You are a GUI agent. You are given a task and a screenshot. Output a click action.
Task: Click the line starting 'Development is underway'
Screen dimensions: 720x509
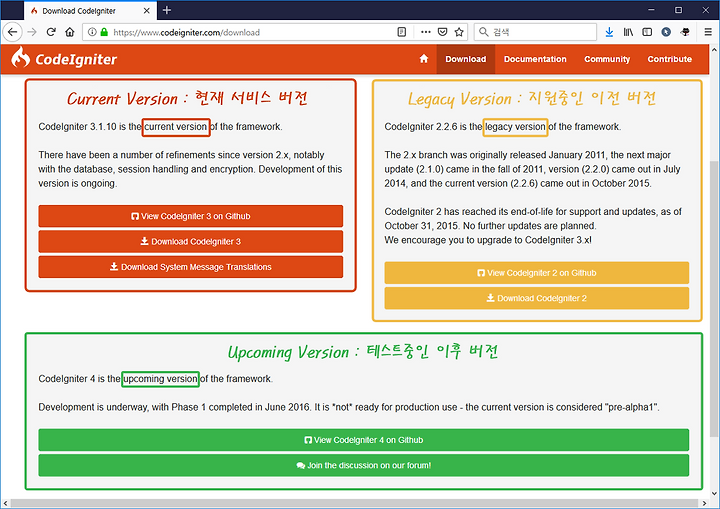(349, 407)
